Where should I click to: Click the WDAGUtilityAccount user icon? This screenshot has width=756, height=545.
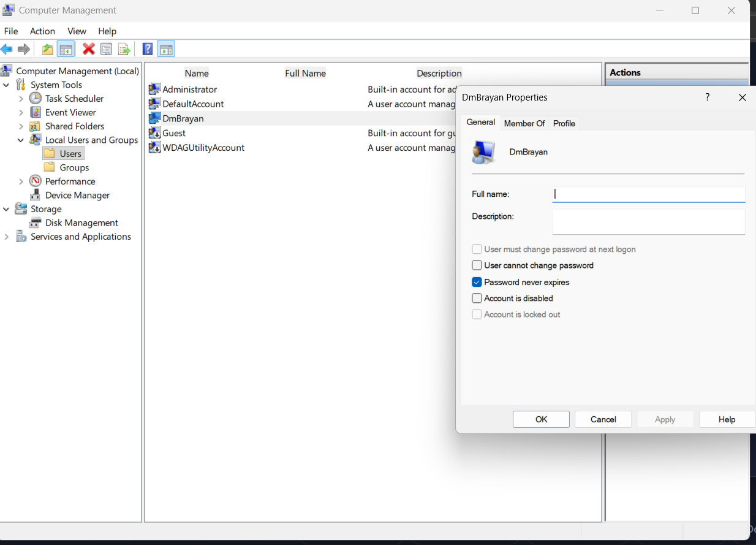[x=154, y=148]
